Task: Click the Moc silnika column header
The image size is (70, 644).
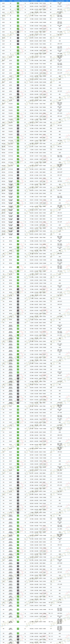Action: click(43, 1)
